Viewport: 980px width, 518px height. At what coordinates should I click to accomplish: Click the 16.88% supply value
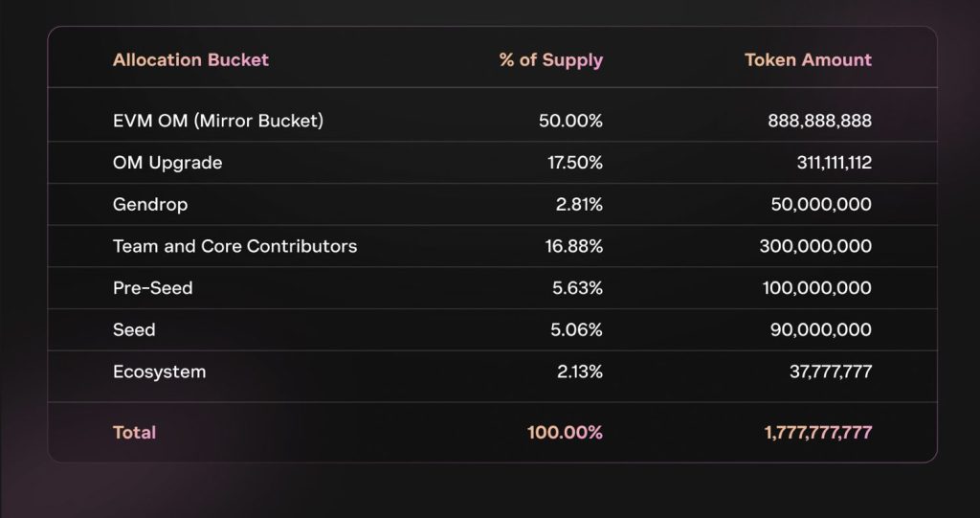click(x=574, y=246)
